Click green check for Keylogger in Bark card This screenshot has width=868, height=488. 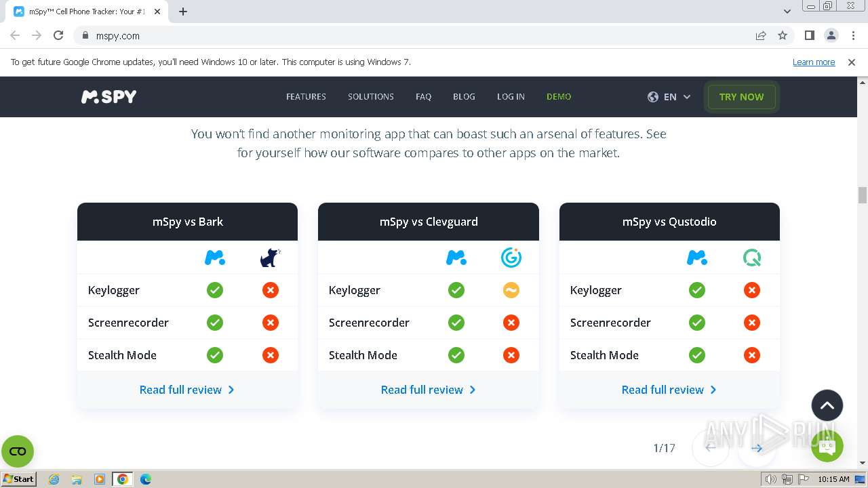click(x=215, y=290)
